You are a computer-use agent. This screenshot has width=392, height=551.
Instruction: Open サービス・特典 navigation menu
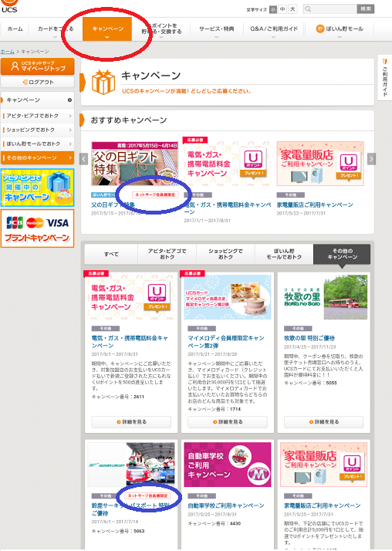216,29
